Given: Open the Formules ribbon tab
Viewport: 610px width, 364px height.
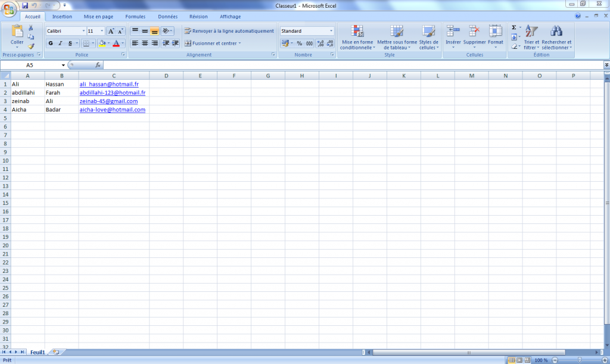Looking at the screenshot, I should pos(135,17).
